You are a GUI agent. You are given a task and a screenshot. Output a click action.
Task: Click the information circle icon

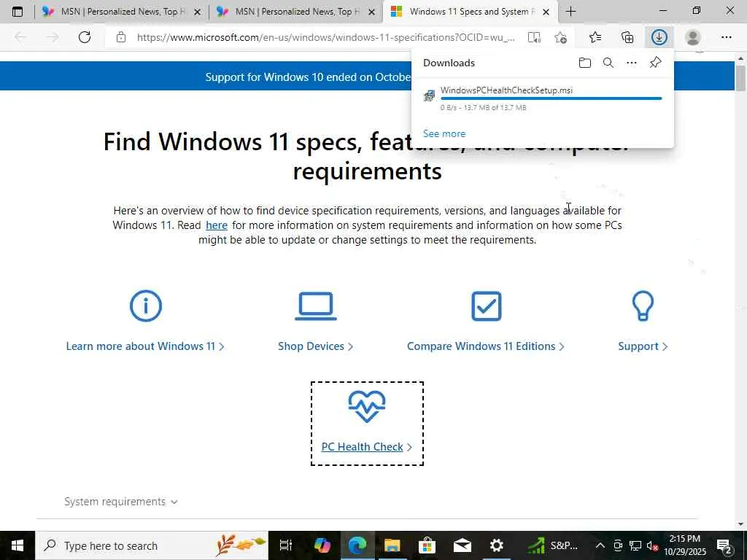coord(146,306)
